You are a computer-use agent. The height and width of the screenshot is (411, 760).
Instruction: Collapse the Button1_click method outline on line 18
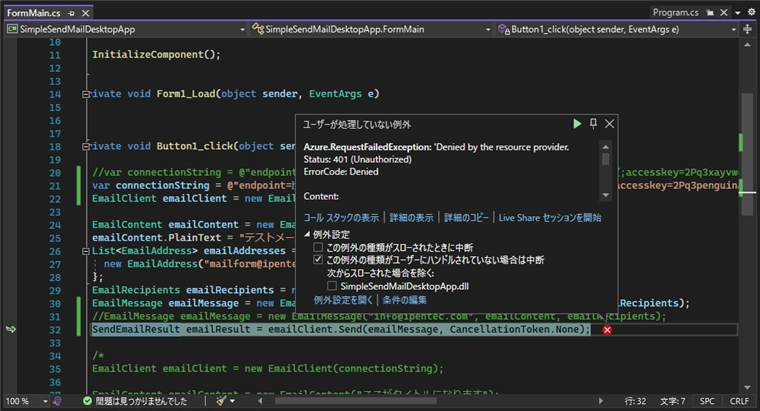tap(85, 146)
